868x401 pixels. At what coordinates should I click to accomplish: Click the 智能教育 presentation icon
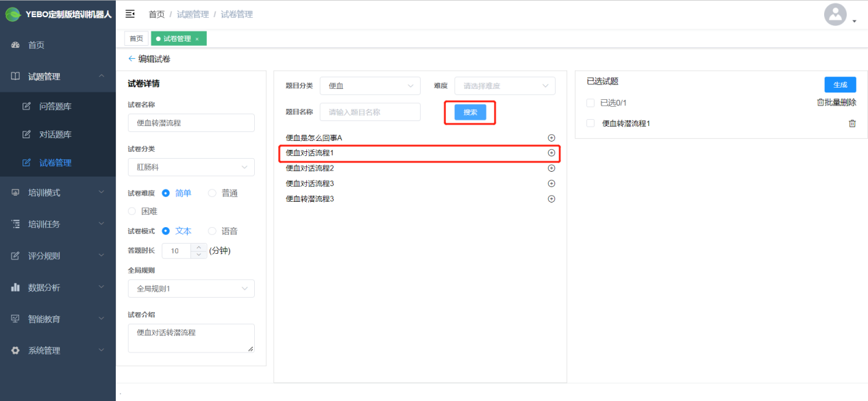click(16, 319)
